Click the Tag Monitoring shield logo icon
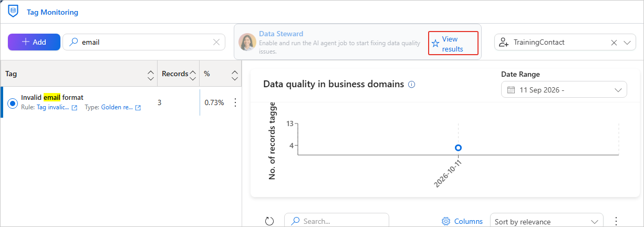The height and width of the screenshot is (227, 644). 13,11
